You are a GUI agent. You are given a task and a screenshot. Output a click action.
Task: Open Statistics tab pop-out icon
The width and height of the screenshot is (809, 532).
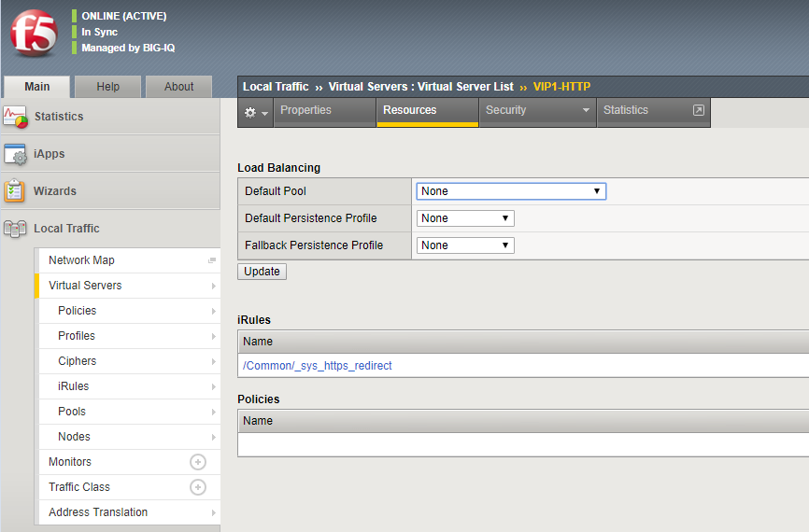point(698,110)
